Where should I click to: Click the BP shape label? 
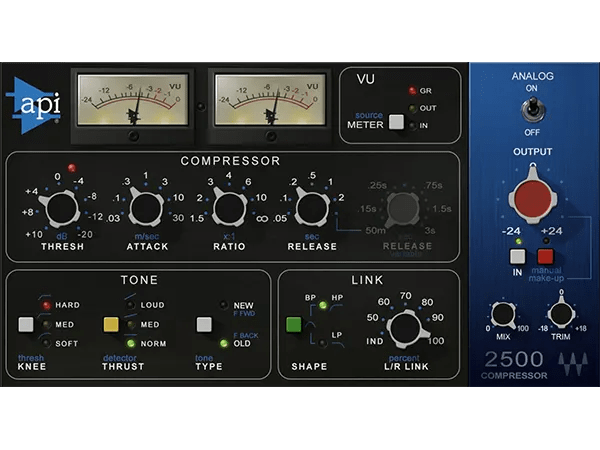coord(310,297)
